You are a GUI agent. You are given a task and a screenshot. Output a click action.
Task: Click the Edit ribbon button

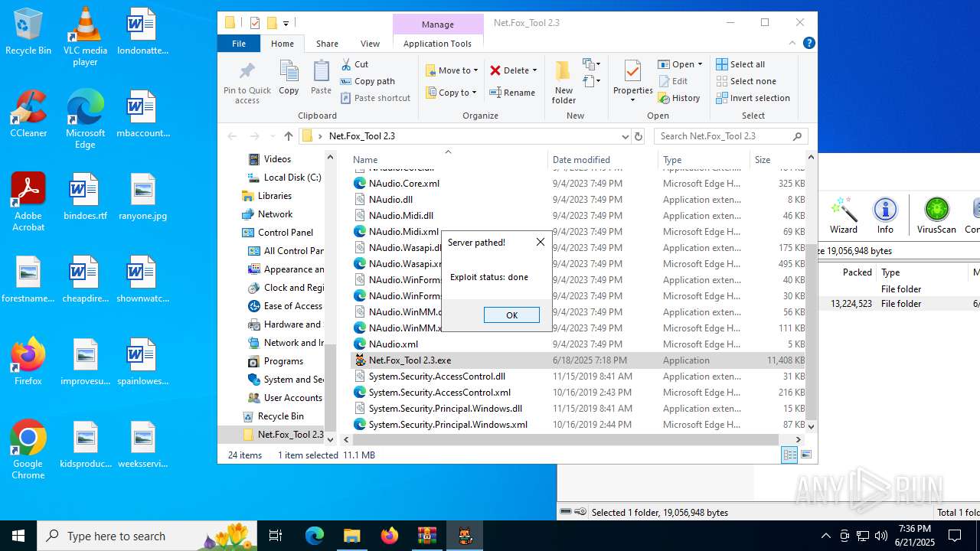click(x=672, y=81)
